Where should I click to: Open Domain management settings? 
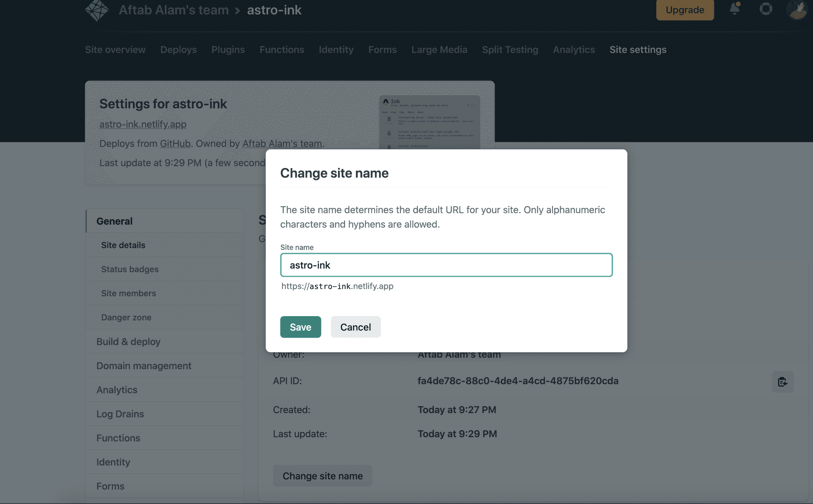point(165,366)
